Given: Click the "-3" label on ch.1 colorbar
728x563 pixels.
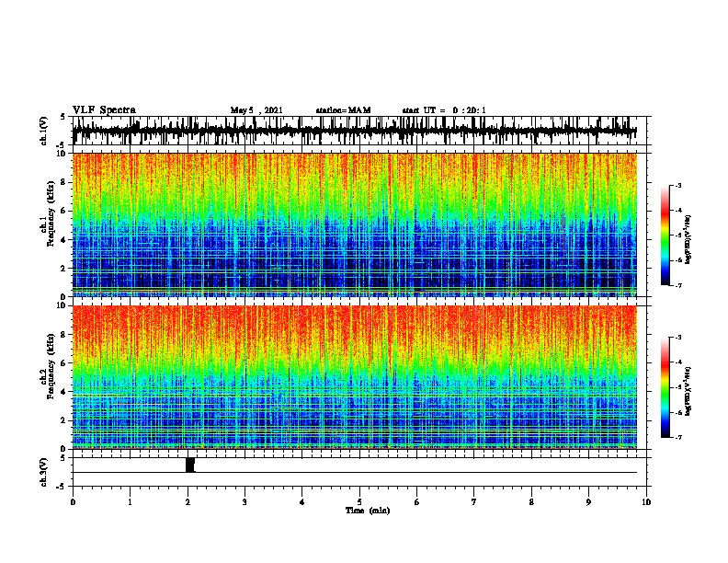Looking at the screenshot, I should (677, 186).
